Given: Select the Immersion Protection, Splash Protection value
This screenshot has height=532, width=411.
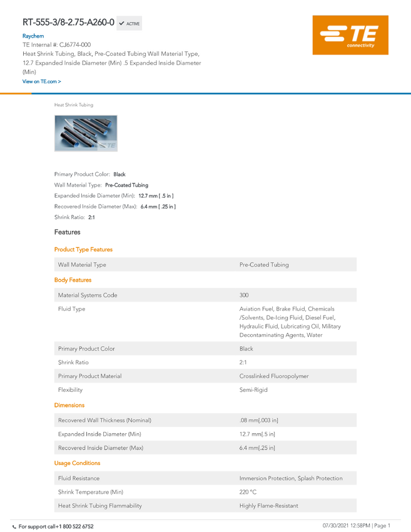Looking at the screenshot, I should coord(291,478).
